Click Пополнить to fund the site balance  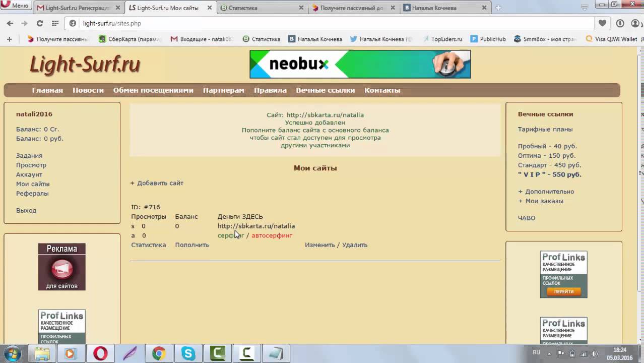point(192,245)
